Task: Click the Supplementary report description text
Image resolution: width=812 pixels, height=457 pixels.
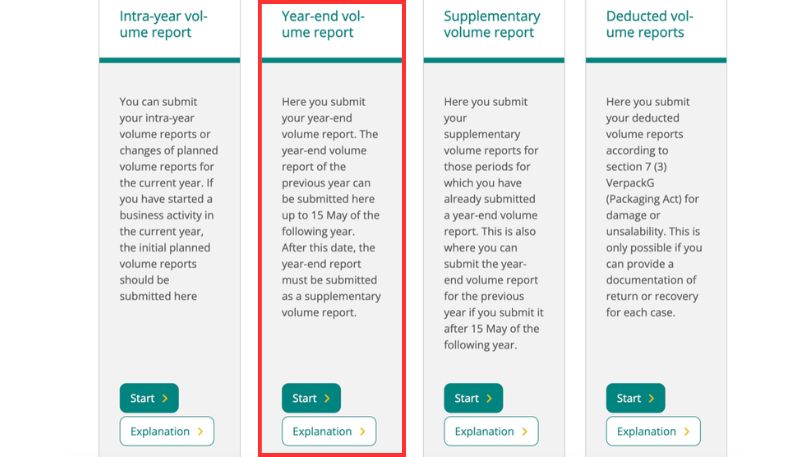Action: (x=492, y=222)
